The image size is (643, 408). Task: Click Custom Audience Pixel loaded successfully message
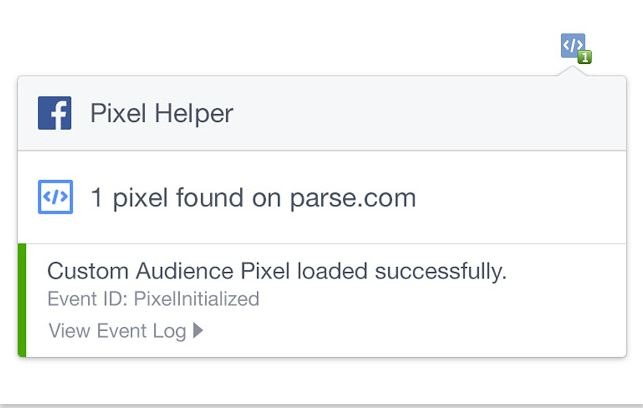pyautogui.click(x=277, y=271)
